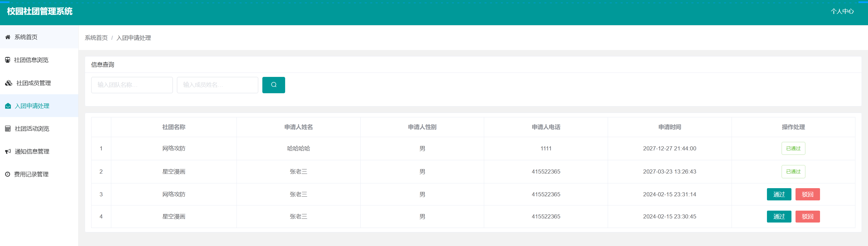Click the 操作处理 column header
This screenshot has height=246, width=868.
(793, 127)
